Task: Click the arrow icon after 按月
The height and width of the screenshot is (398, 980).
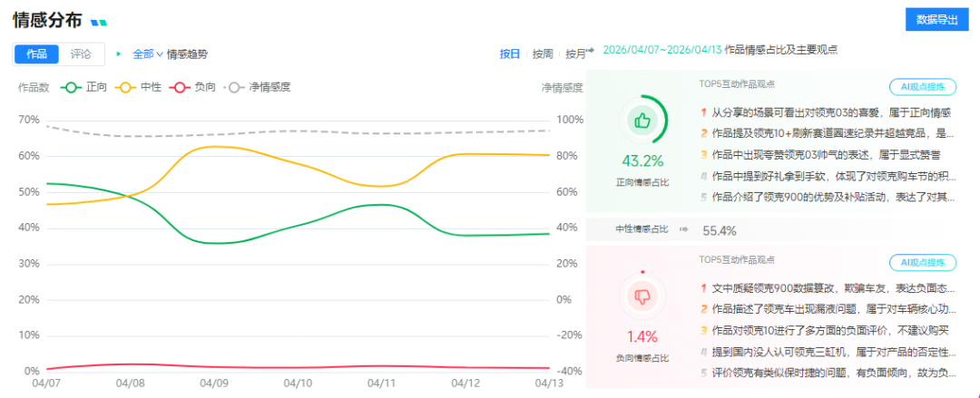Action: tap(590, 51)
